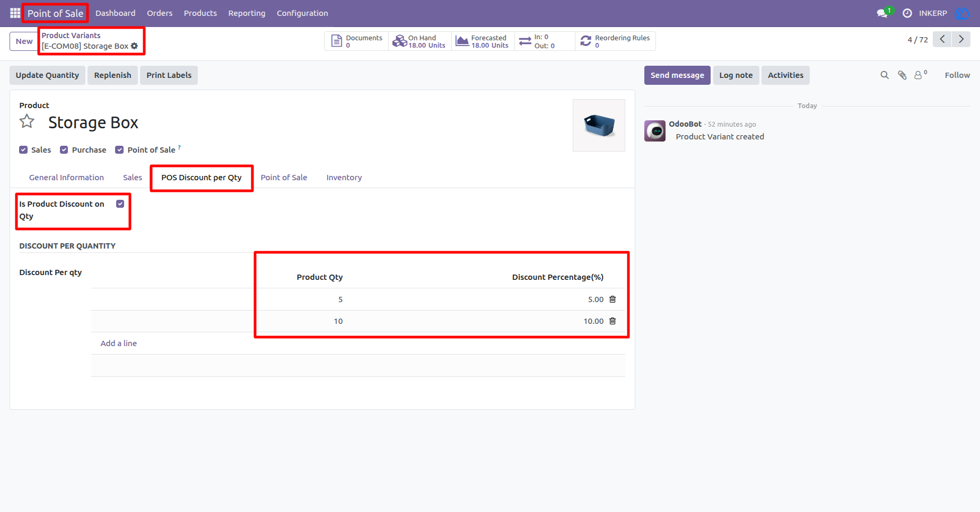Open the Configuration menu
This screenshot has width=980, height=512.
[x=302, y=13]
